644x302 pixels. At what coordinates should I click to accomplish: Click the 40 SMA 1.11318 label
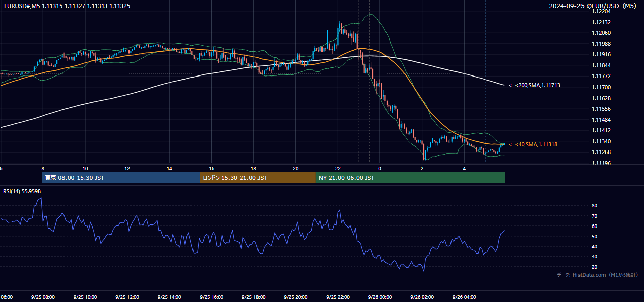533,144
